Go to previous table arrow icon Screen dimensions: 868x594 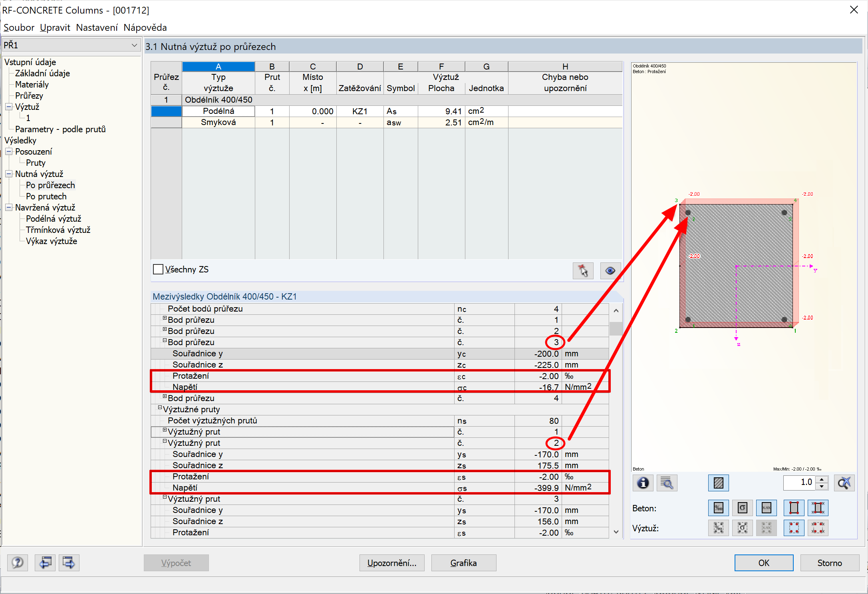45,563
